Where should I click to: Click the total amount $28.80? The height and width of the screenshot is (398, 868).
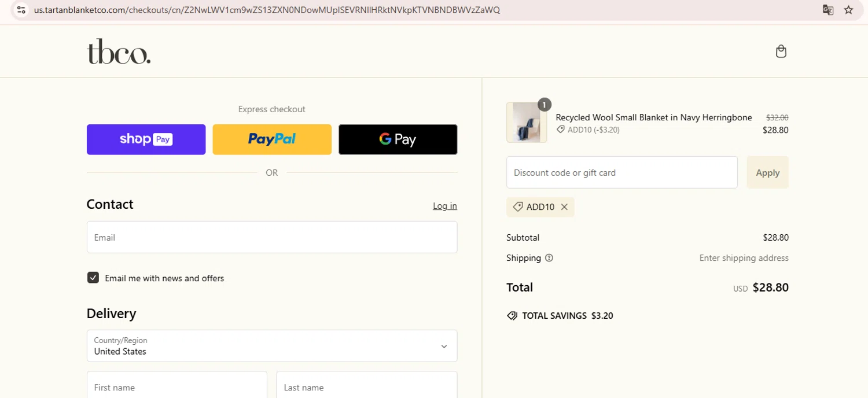770,288
